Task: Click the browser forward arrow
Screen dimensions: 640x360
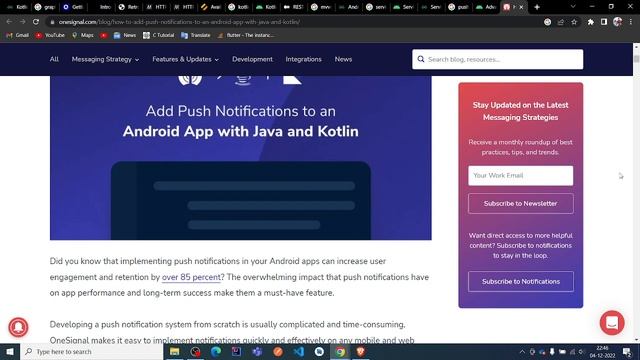Action: click(22, 22)
